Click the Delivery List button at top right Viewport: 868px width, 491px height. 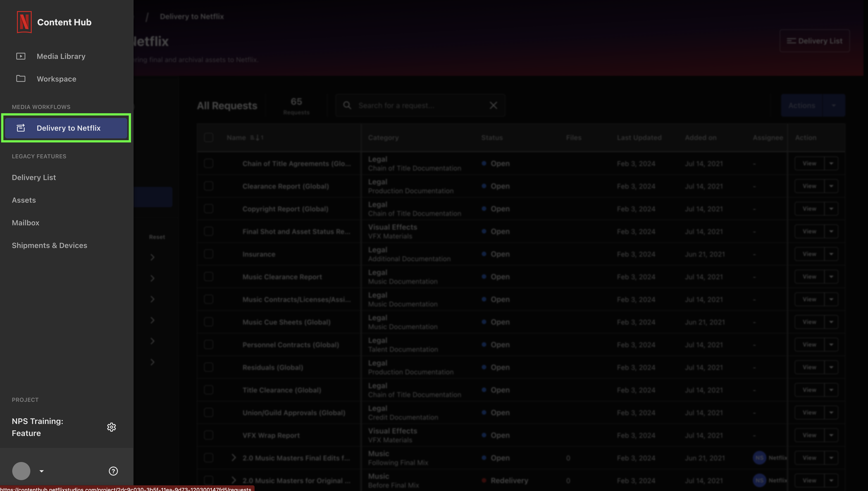point(814,41)
